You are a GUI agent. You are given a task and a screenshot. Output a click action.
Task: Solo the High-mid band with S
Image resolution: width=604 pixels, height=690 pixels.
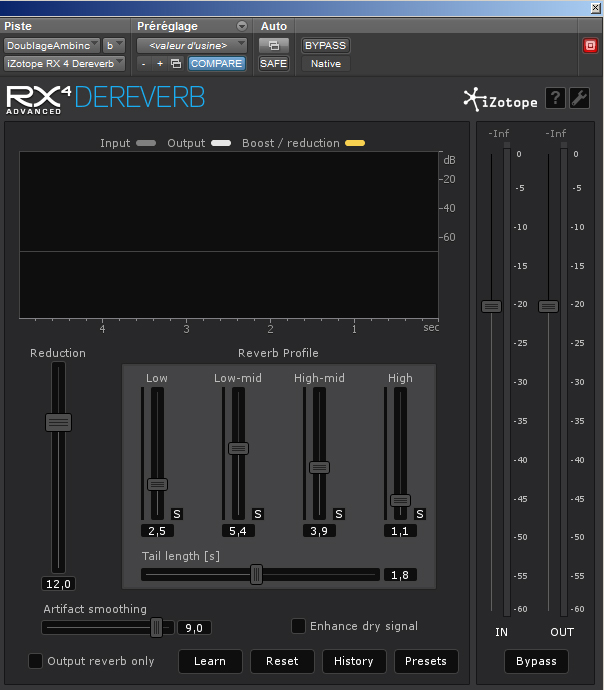[x=339, y=514]
